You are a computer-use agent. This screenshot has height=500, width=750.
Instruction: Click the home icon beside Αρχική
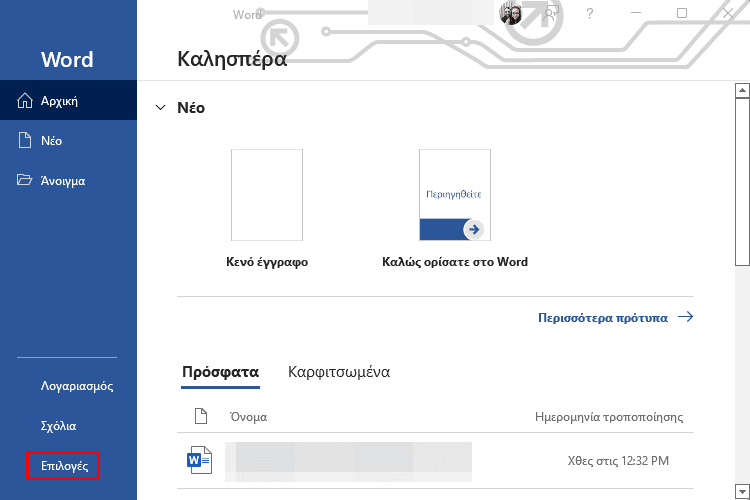point(25,100)
